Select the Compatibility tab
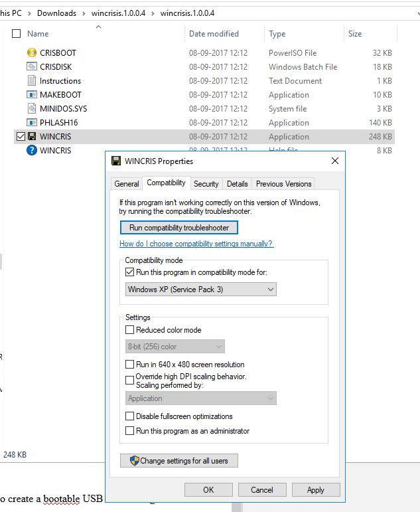420x512 pixels. pyautogui.click(x=166, y=183)
